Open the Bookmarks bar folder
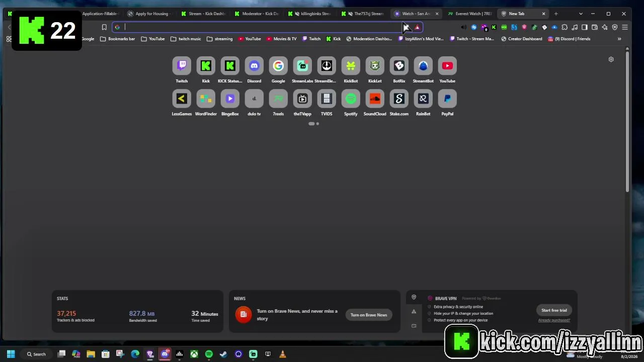644x362 pixels. 117,39
